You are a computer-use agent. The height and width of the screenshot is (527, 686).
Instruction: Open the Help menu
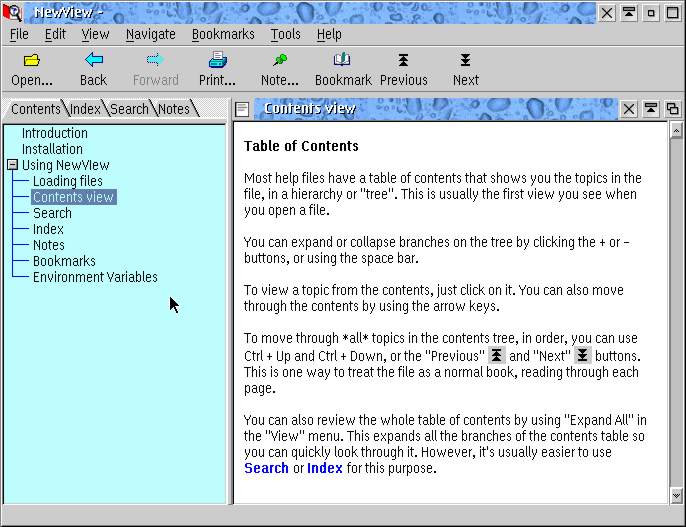(329, 34)
